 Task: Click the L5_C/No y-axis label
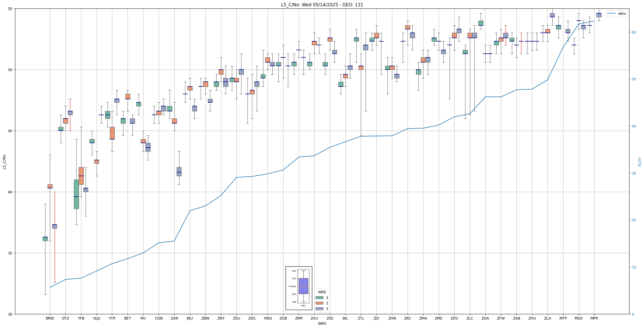tap(4, 162)
